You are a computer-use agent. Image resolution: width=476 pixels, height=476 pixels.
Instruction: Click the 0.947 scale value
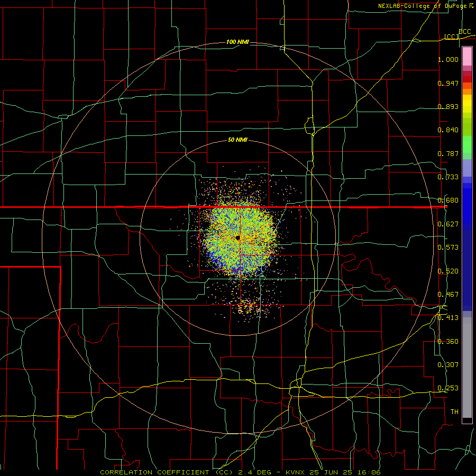tap(448, 83)
